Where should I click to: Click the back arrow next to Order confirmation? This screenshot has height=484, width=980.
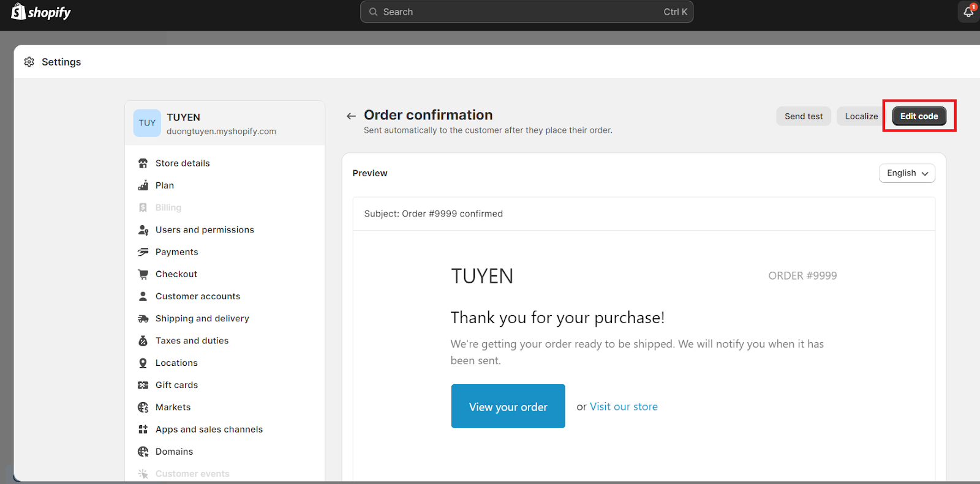(x=351, y=116)
